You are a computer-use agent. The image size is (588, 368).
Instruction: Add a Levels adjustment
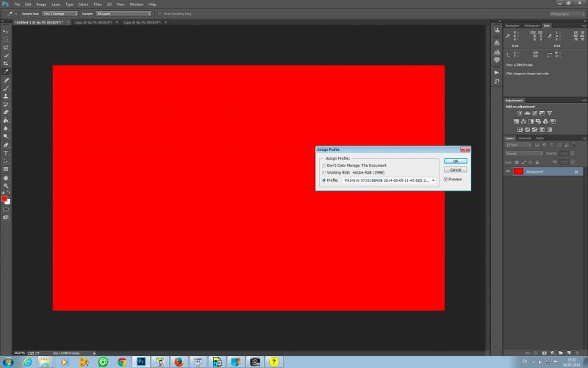pos(527,113)
